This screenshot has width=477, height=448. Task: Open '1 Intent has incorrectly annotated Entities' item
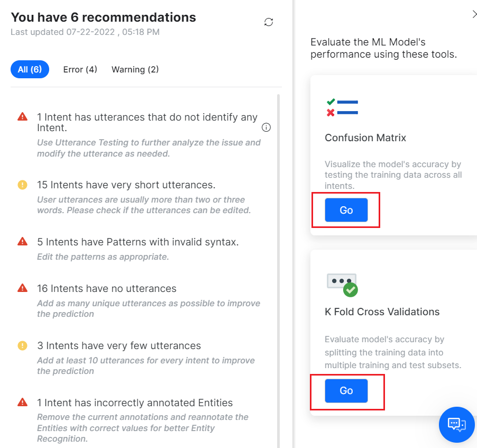134,403
